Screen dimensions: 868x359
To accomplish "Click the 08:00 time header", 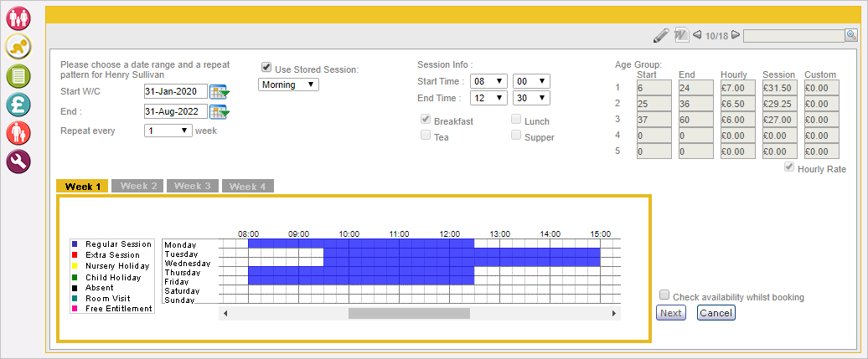I will click(249, 234).
